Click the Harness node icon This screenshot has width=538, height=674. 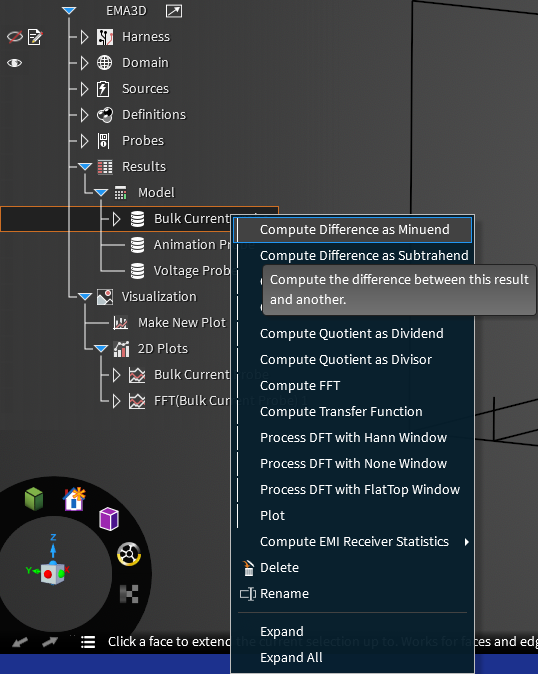(x=105, y=37)
